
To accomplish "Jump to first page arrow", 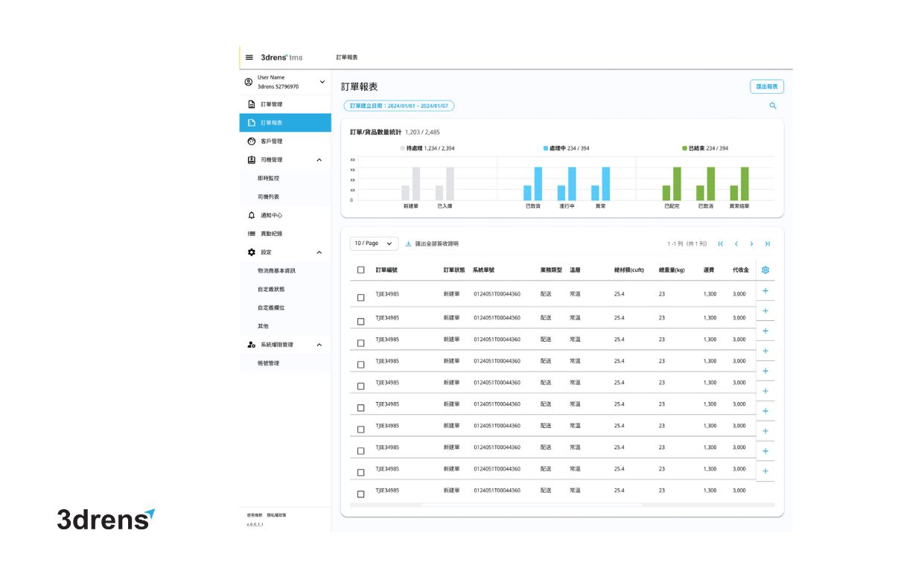I will (720, 243).
